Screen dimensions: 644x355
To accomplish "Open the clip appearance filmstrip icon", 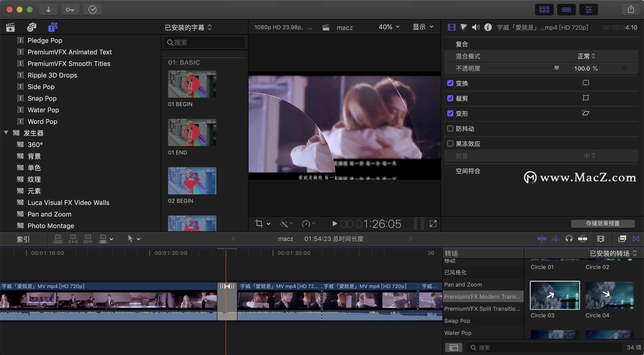I will pyautogui.click(x=601, y=239).
